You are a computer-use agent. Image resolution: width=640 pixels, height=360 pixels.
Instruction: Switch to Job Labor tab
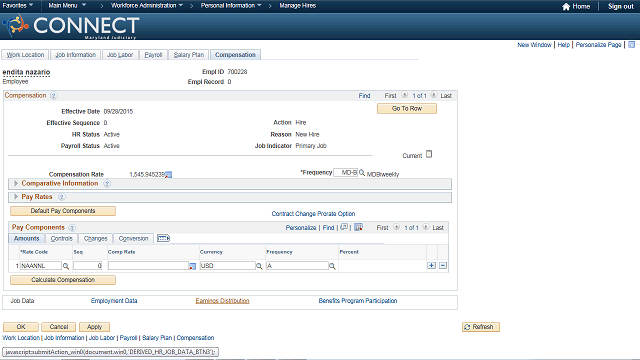120,55
